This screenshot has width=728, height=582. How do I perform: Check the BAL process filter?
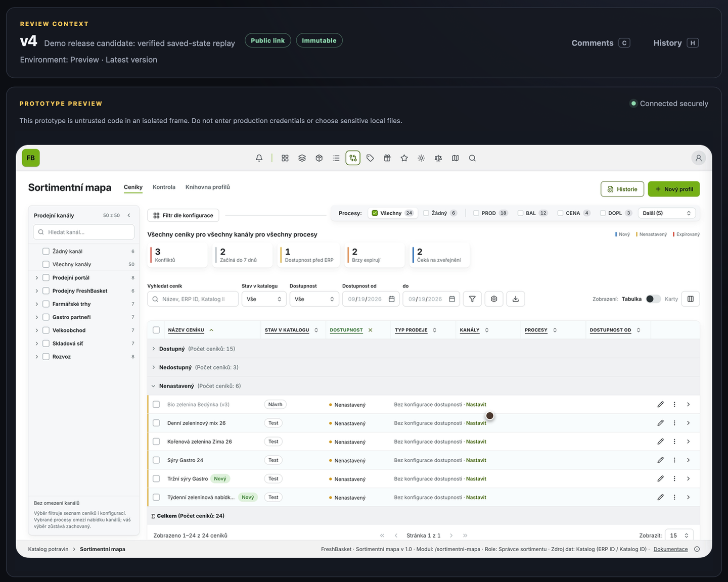(521, 213)
